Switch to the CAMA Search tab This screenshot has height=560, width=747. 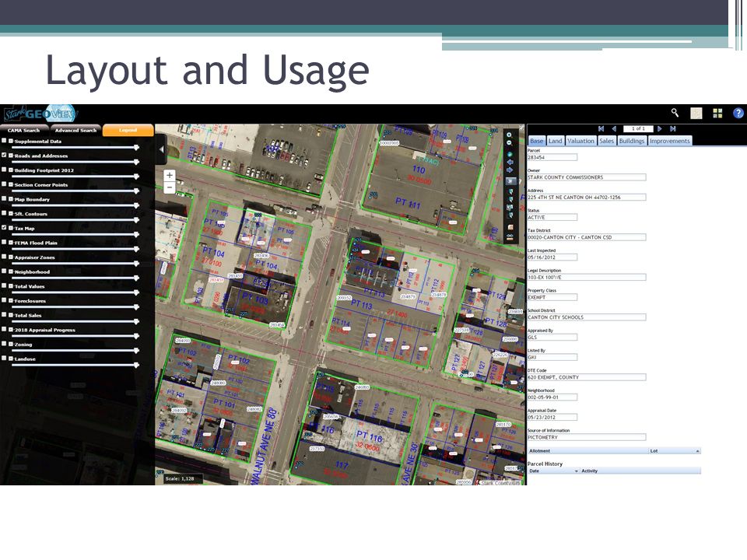[24, 130]
